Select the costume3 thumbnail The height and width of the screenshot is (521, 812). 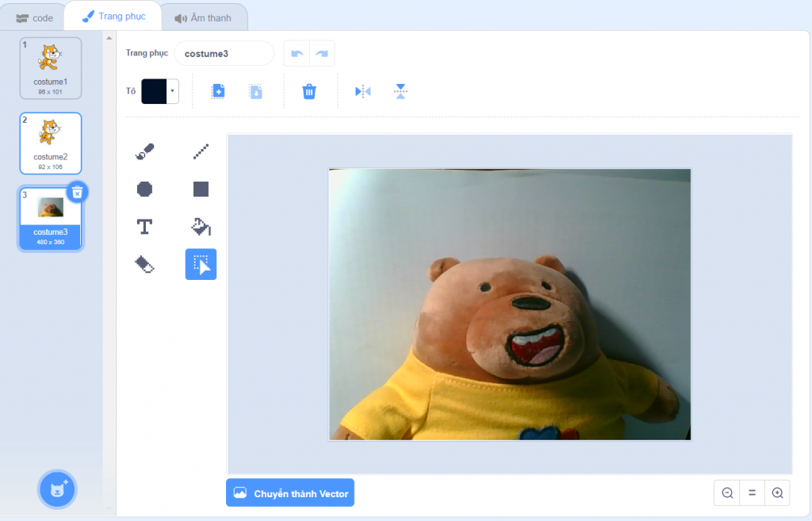point(51,219)
